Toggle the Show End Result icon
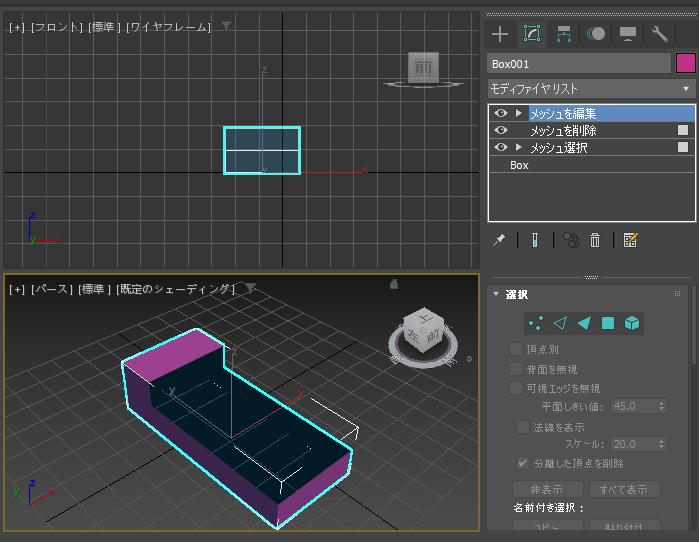The image size is (699, 542). (535, 240)
